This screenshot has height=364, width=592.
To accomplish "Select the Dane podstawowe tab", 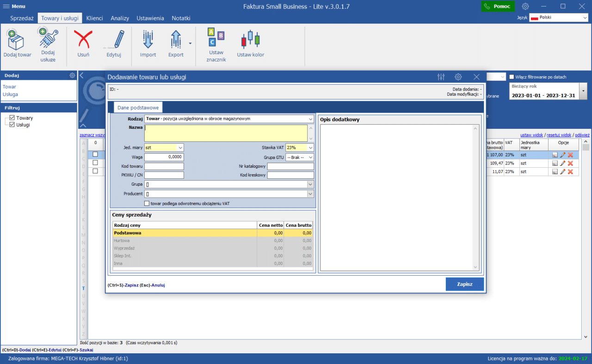I will coord(138,108).
